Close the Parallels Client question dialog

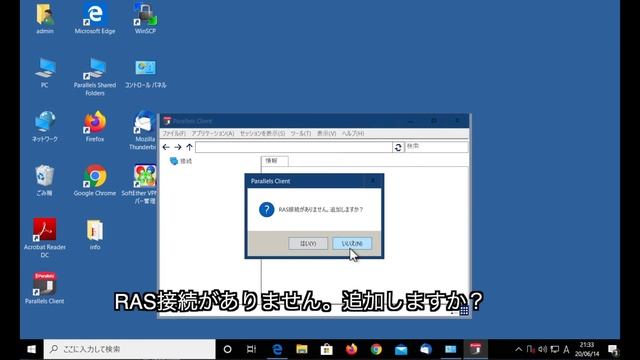373,181
